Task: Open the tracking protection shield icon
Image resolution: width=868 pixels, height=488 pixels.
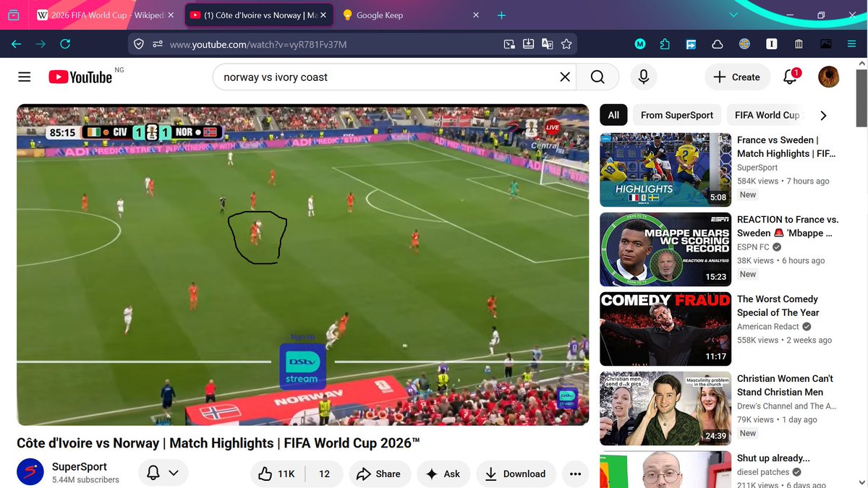Action: (x=140, y=44)
